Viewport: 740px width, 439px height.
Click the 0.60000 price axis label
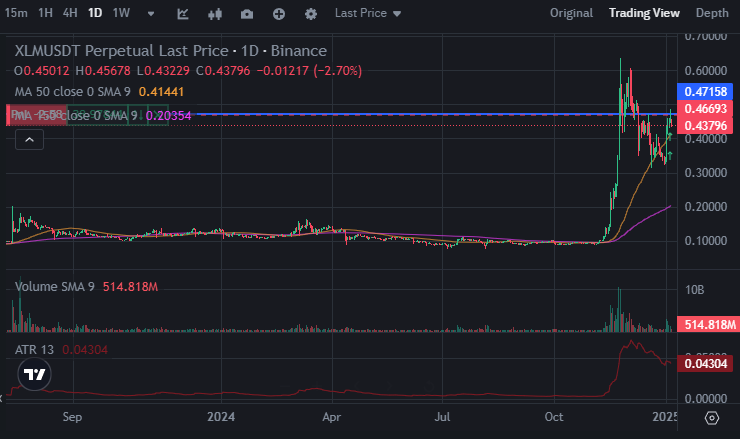(706, 71)
